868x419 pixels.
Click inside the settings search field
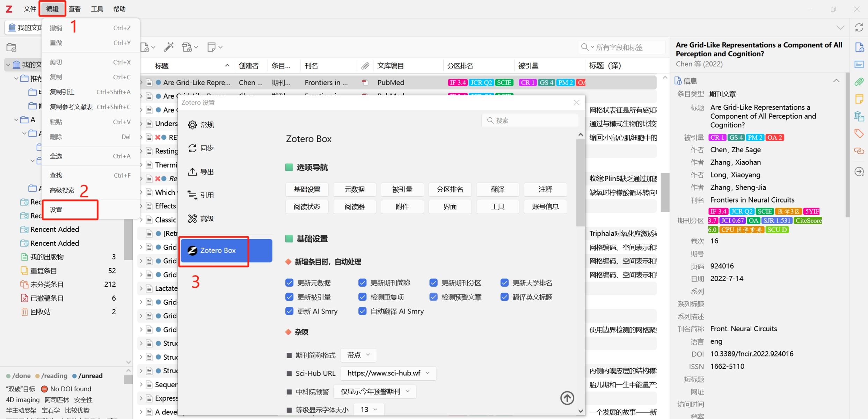[x=529, y=120]
